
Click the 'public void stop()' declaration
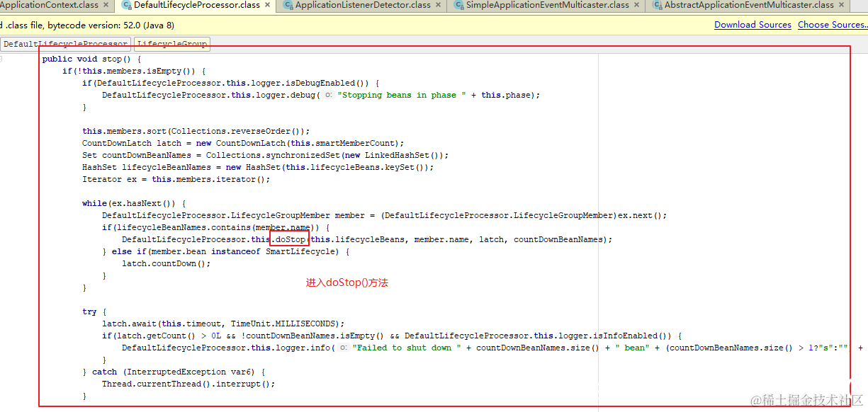pyautogui.click(x=92, y=59)
